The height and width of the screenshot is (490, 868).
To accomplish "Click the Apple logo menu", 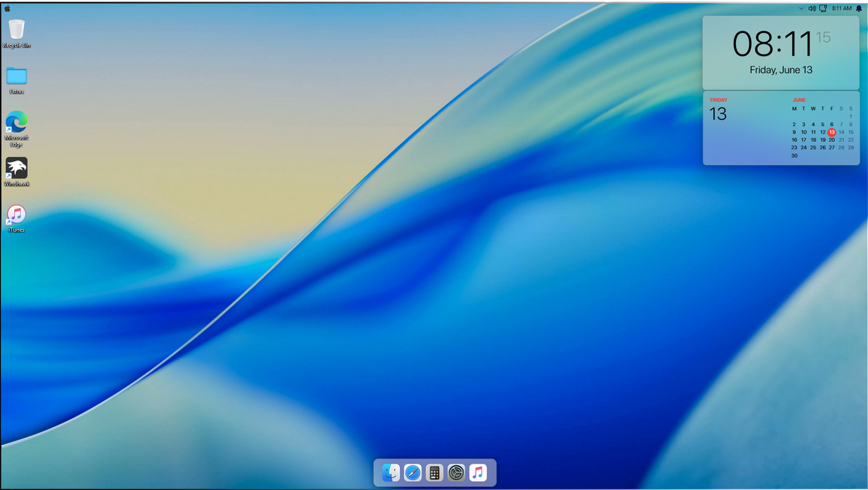I will pos(8,8).
